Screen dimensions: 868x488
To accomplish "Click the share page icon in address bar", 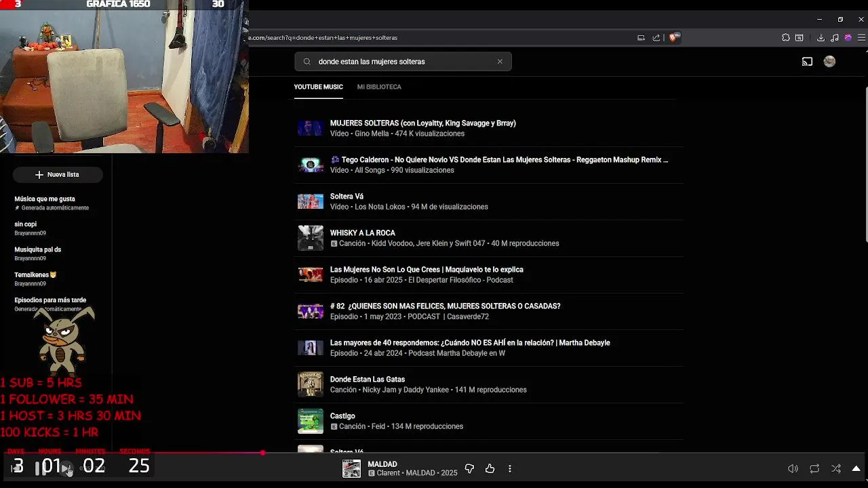I will coord(656,38).
